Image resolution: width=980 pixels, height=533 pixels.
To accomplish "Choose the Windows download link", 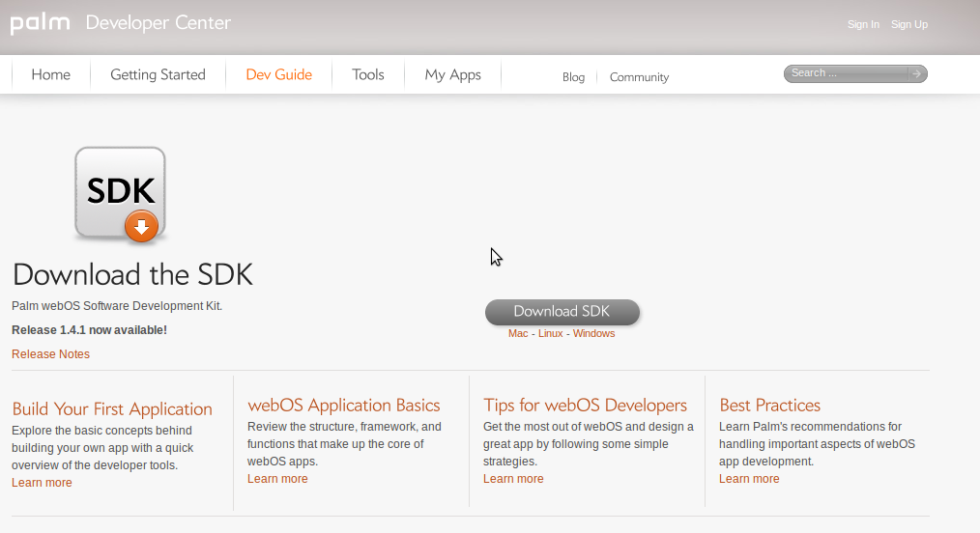I will click(x=593, y=333).
